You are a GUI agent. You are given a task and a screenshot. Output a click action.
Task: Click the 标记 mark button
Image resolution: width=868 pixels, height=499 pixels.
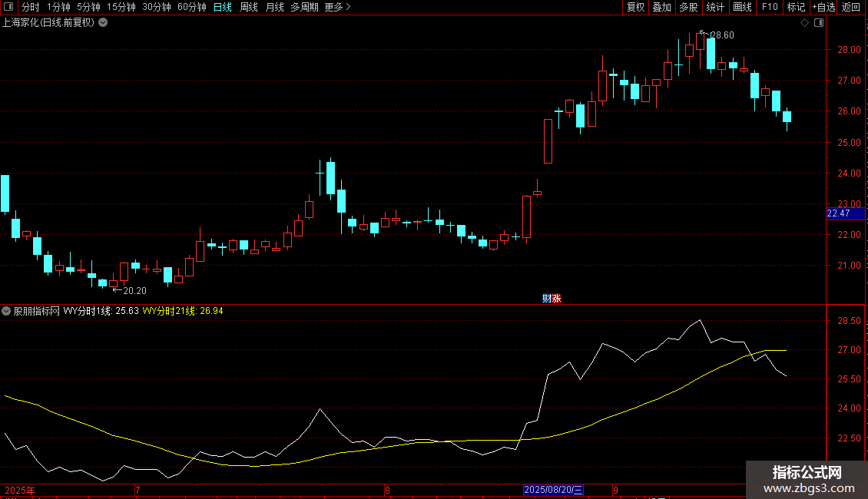(796, 7)
